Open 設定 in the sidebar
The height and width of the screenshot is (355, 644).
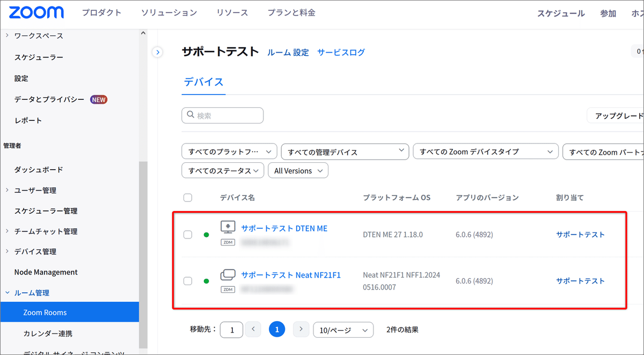(x=21, y=78)
